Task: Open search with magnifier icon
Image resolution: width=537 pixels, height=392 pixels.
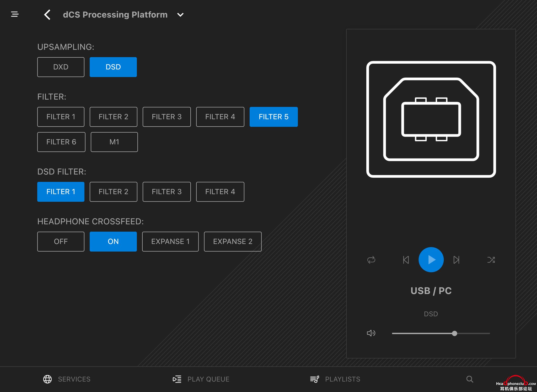Action: tap(470, 379)
